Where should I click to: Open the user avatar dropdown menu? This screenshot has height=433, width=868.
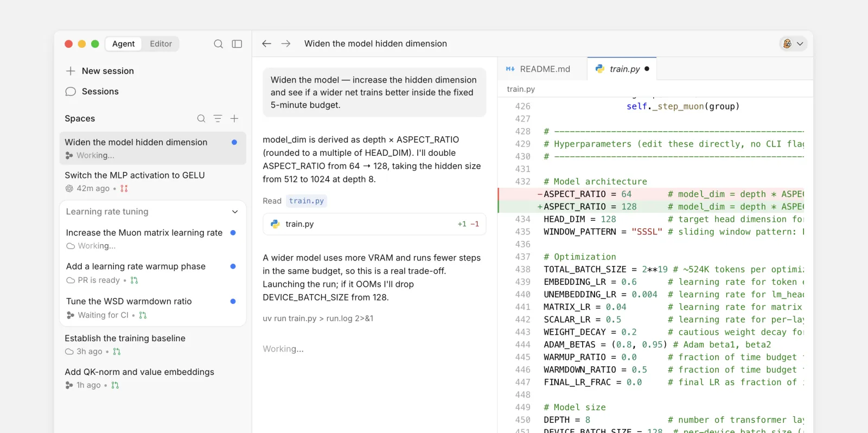point(793,43)
